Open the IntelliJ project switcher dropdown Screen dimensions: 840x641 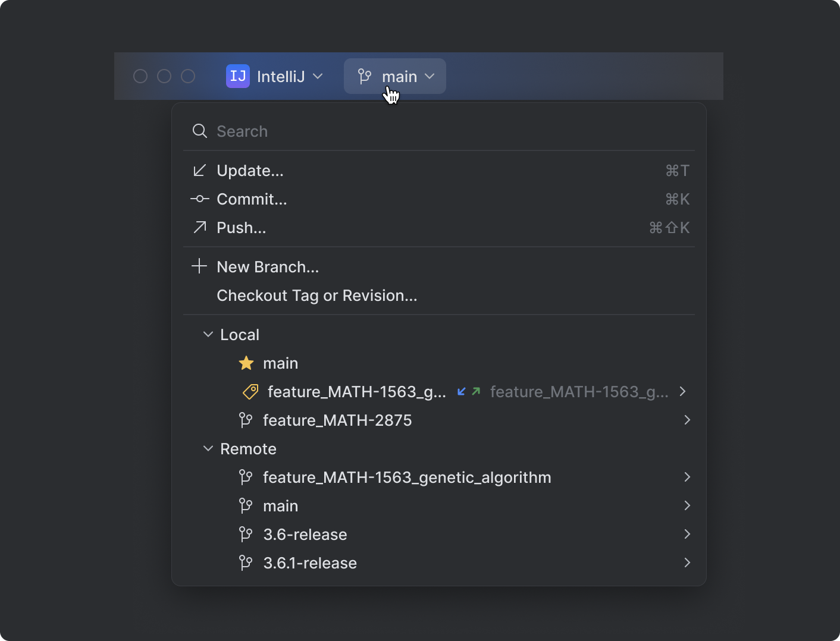[x=318, y=76]
